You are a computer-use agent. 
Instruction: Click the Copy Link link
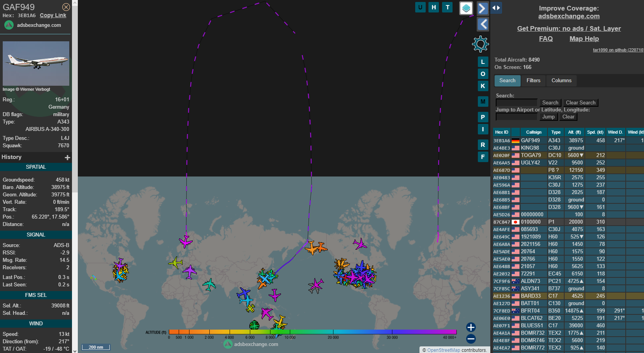tap(53, 15)
